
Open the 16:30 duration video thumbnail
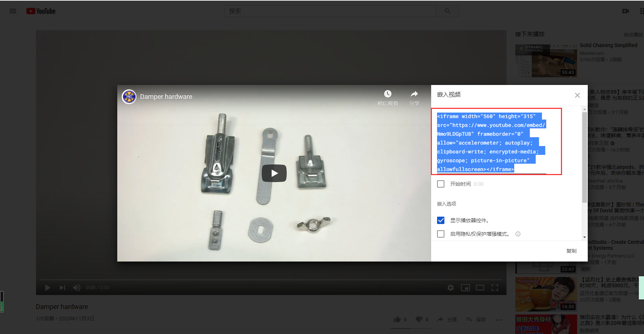546,294
